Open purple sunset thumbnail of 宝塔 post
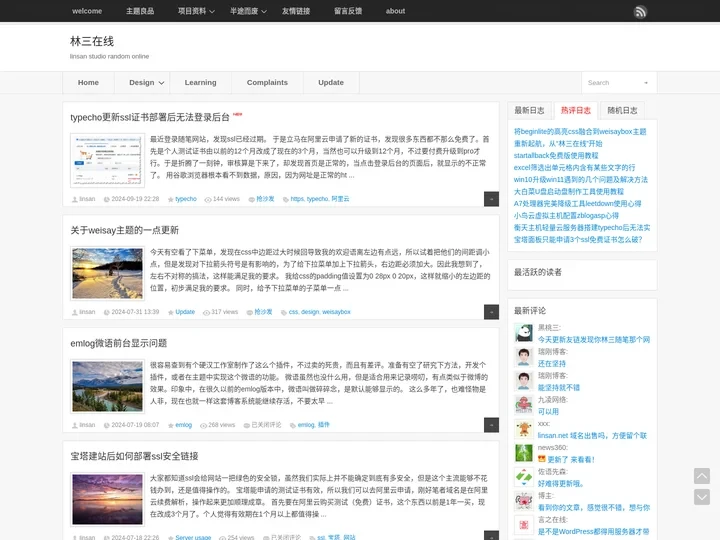This screenshot has width=720, height=540. tap(107, 499)
